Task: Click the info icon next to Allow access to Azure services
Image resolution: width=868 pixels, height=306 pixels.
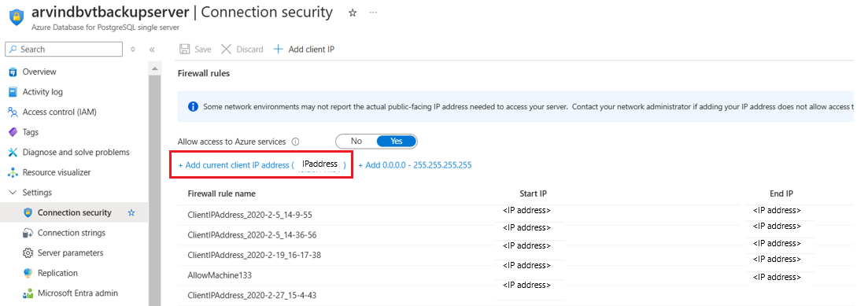Action: [295, 142]
